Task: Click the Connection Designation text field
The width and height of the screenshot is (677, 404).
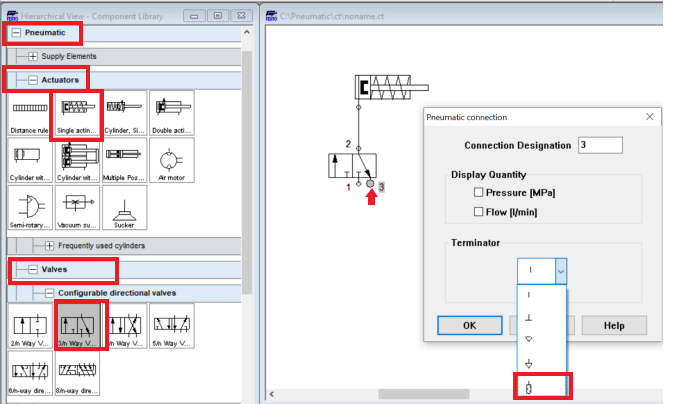Action: coord(599,145)
